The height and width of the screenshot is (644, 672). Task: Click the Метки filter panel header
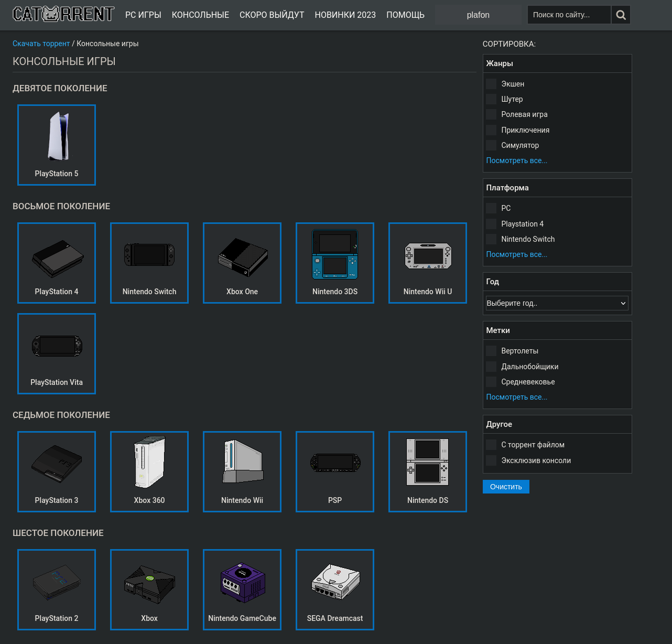[557, 330]
